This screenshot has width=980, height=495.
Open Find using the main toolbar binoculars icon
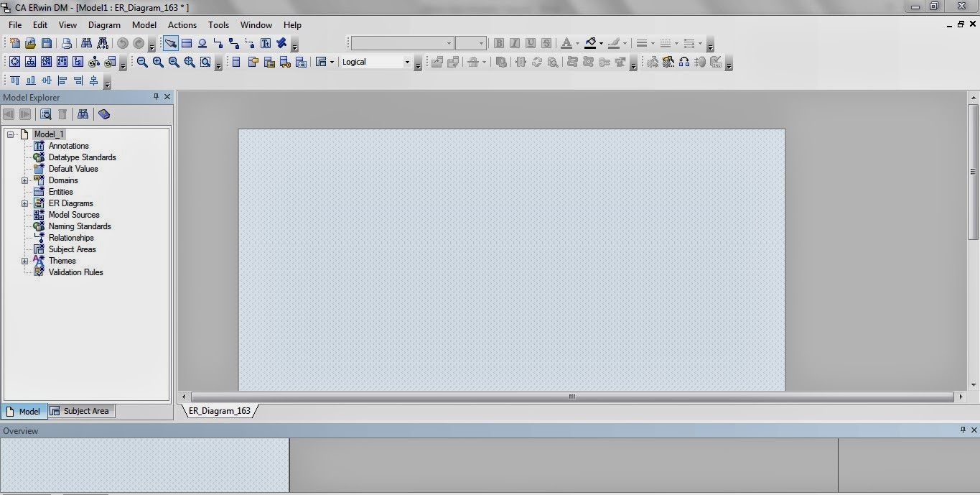coord(86,44)
